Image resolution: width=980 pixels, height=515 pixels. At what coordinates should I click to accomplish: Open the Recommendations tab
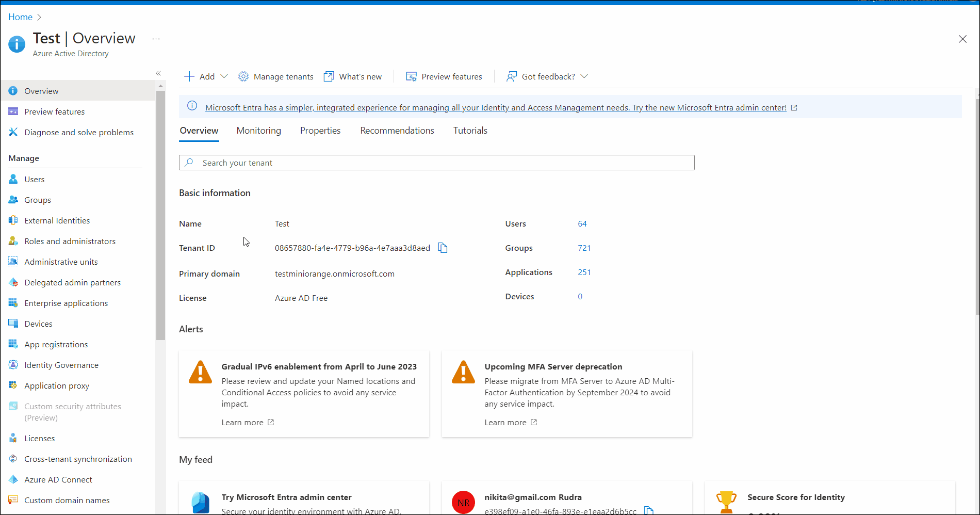[x=397, y=131]
